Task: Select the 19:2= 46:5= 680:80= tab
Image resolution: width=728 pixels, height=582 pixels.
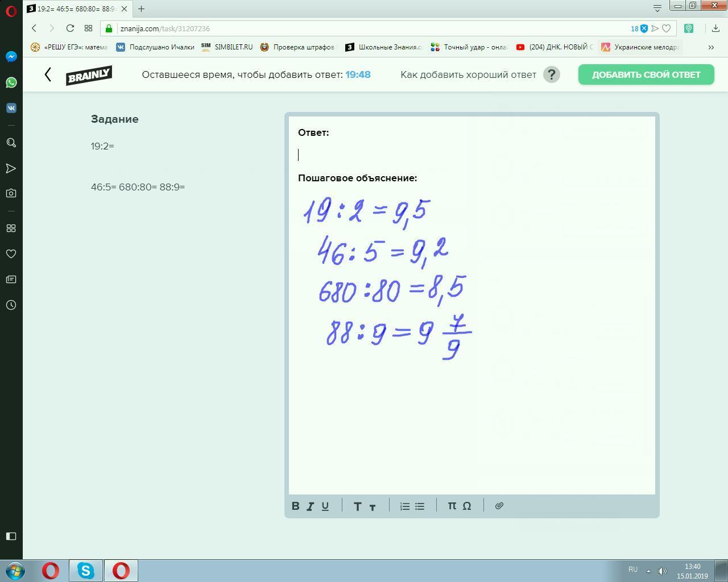Action: coord(77,9)
